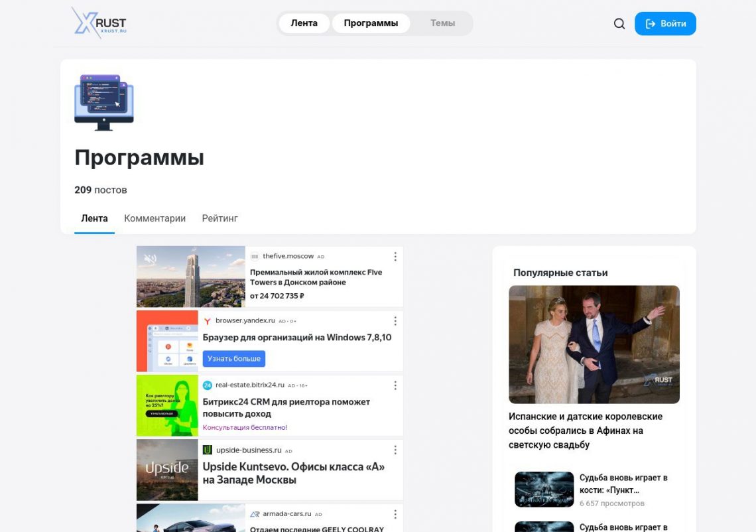Click the 6 657 просмотров view count
This screenshot has height=532, width=756.
click(612, 503)
